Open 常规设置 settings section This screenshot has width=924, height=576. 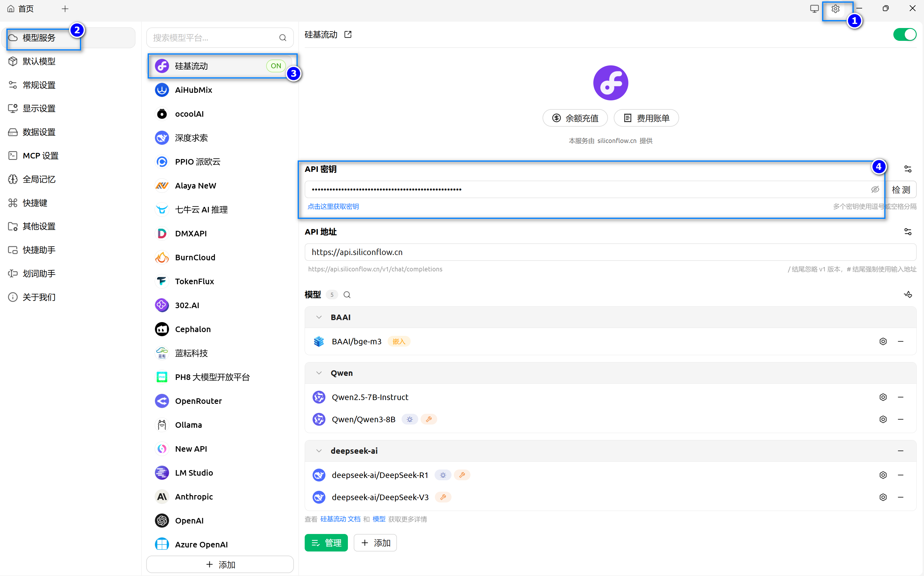69,85
